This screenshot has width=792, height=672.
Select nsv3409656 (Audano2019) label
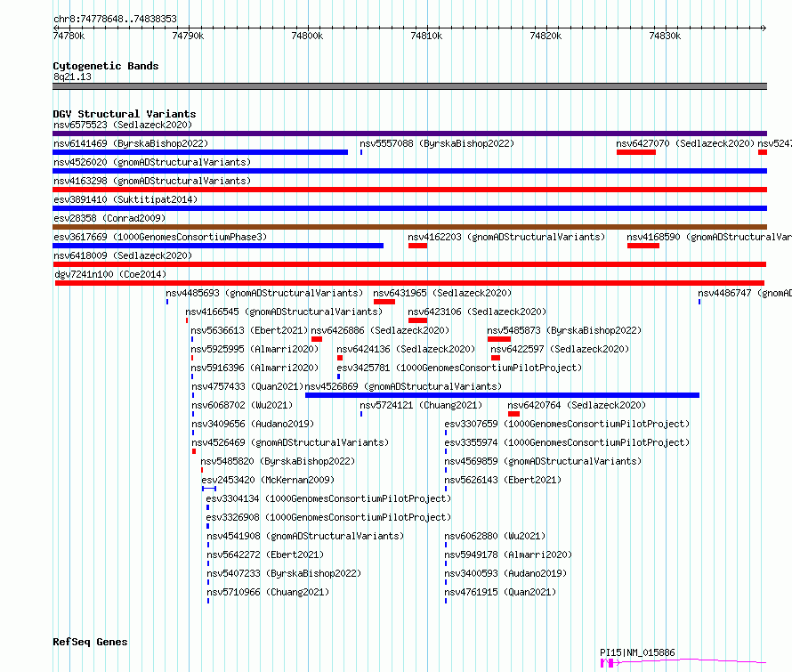coord(253,424)
